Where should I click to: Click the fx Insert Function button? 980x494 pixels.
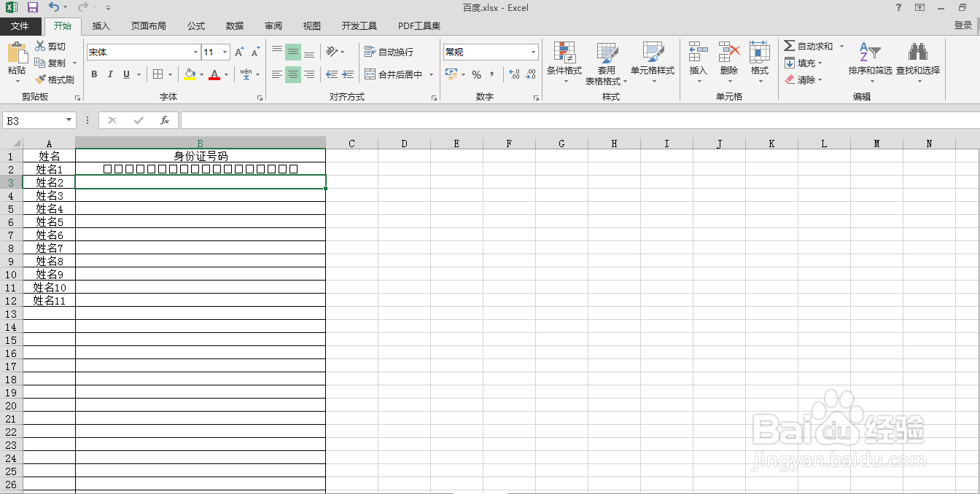point(161,119)
